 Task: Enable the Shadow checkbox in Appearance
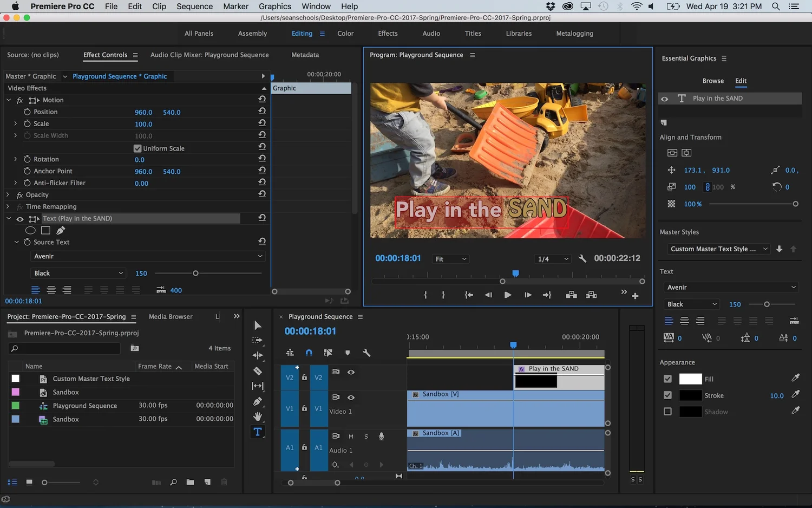pos(667,412)
